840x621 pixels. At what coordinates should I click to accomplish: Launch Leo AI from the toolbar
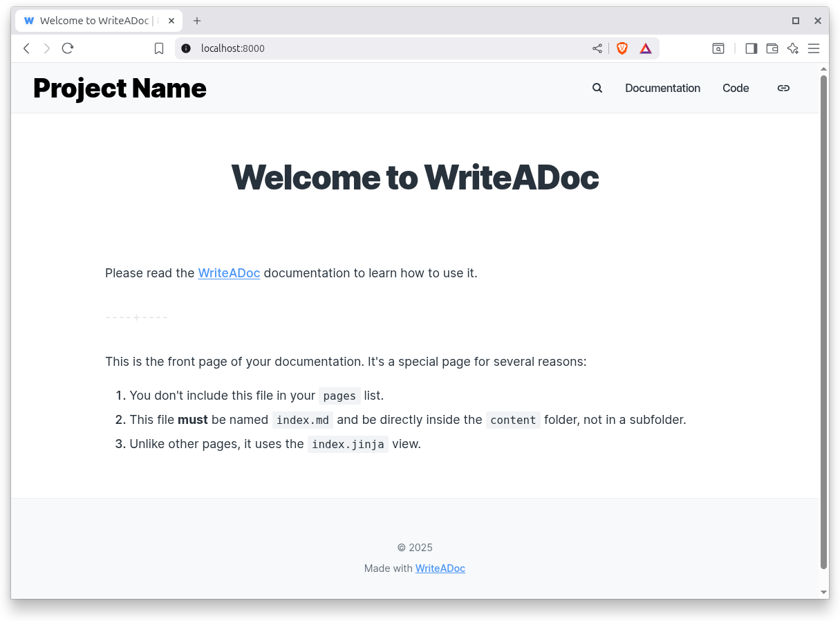click(792, 48)
